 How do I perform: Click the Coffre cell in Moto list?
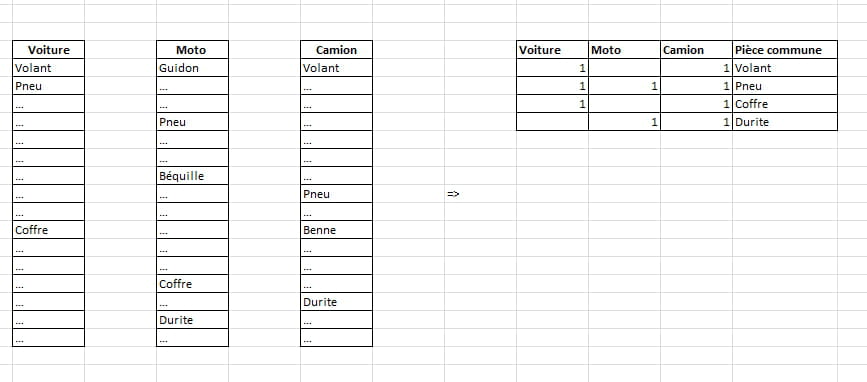pos(192,284)
